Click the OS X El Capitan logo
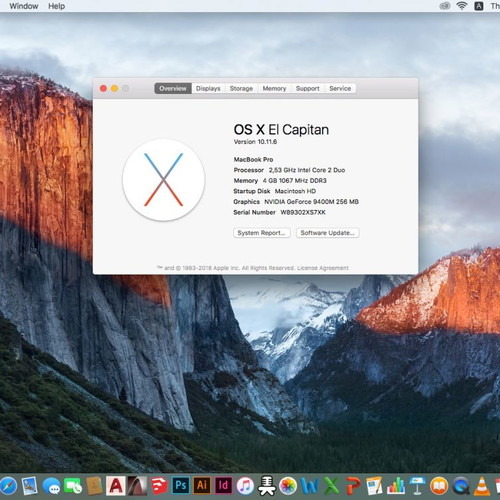This screenshot has height=500, width=500. (x=164, y=180)
